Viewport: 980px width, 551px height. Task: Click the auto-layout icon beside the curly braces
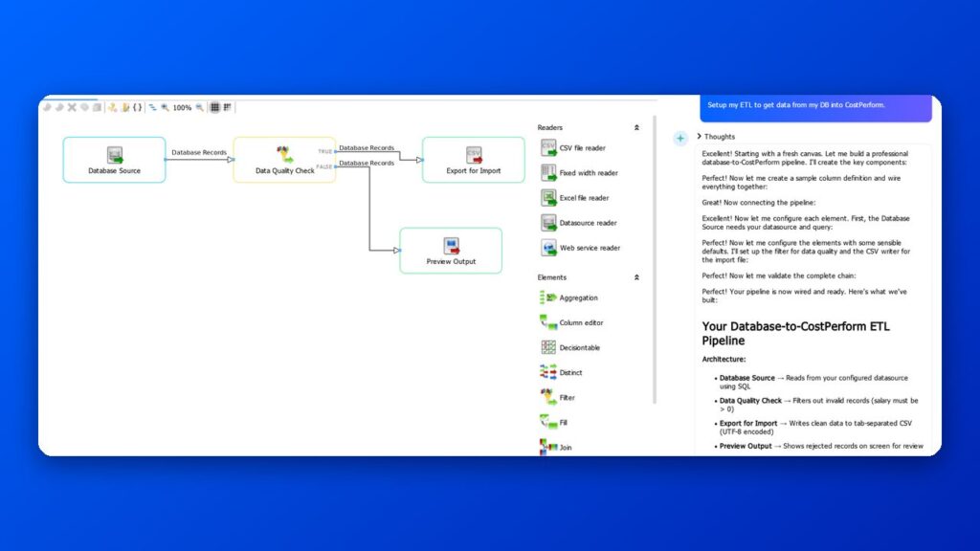pos(152,107)
